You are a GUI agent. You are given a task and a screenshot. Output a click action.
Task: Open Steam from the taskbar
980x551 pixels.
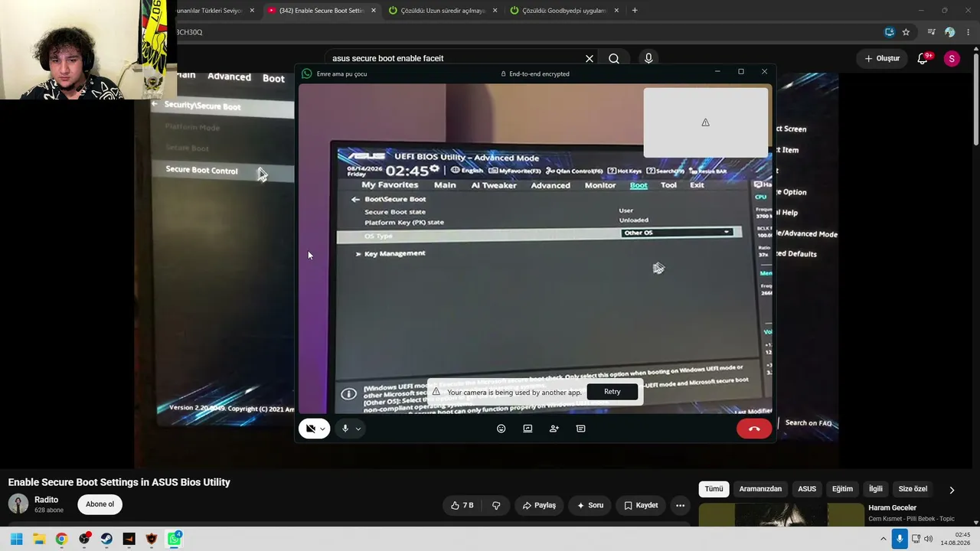point(106,539)
